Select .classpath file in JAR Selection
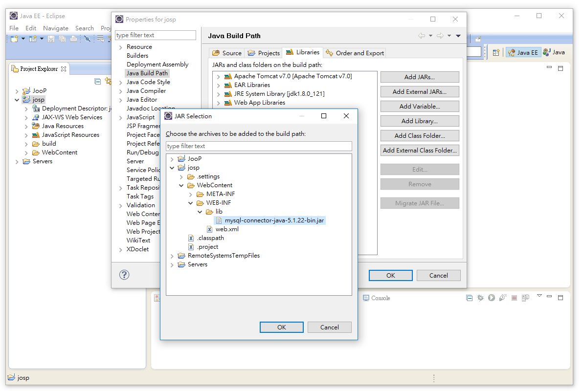Viewport: 584px width, 392px height. pos(206,238)
